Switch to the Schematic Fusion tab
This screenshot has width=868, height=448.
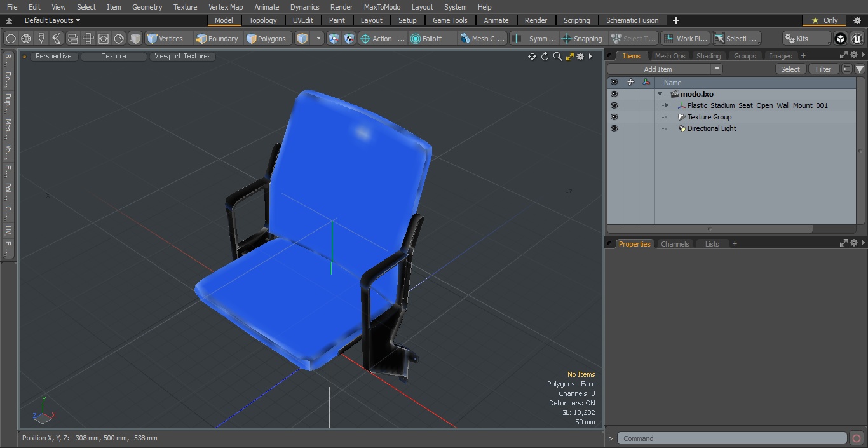632,20
